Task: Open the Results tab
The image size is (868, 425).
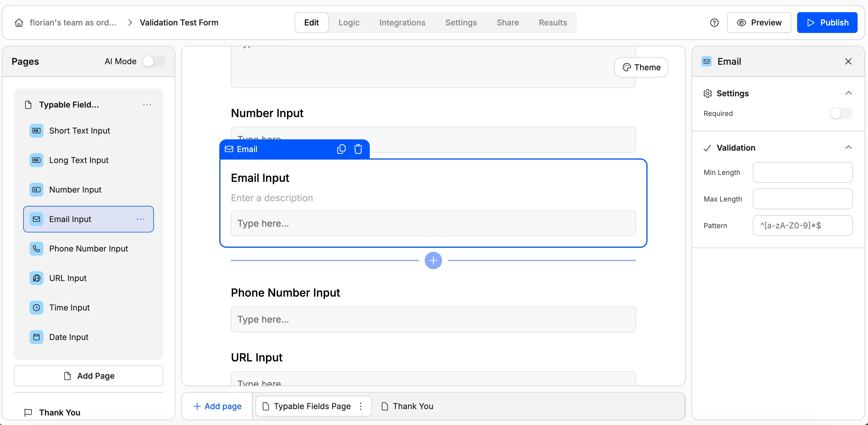Action: (x=553, y=23)
